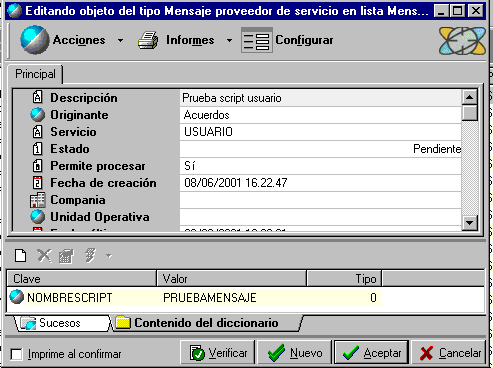Image resolution: width=493 pixels, height=368 pixels.
Task: Click the icon beside Servicio
Action: click(x=37, y=132)
